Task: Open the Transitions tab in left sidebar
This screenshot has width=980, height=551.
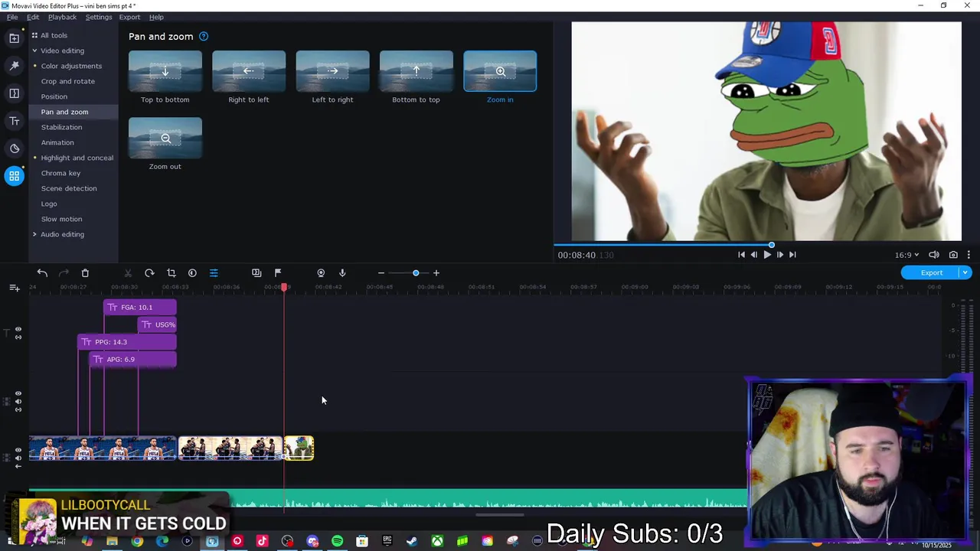Action: click(14, 93)
